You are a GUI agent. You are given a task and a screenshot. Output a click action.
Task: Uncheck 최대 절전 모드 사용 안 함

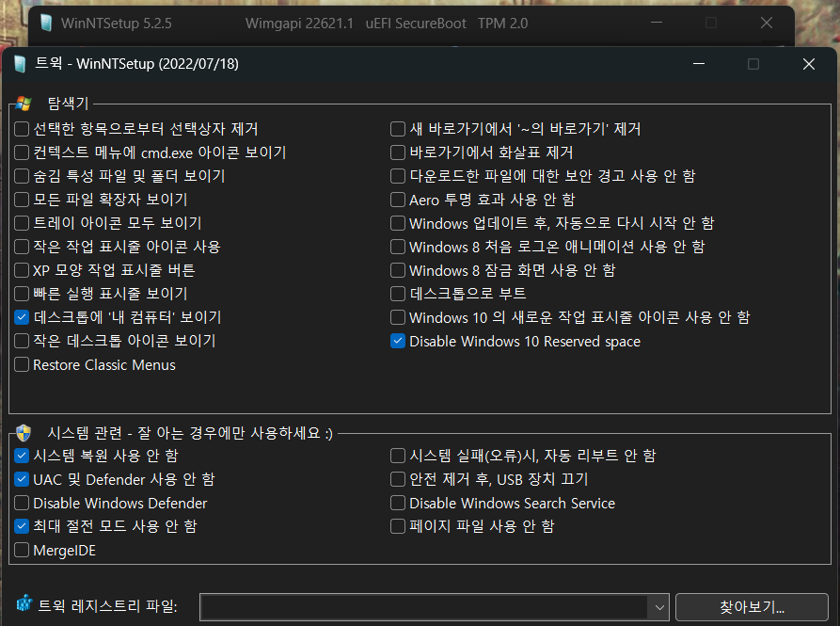[x=22, y=527]
